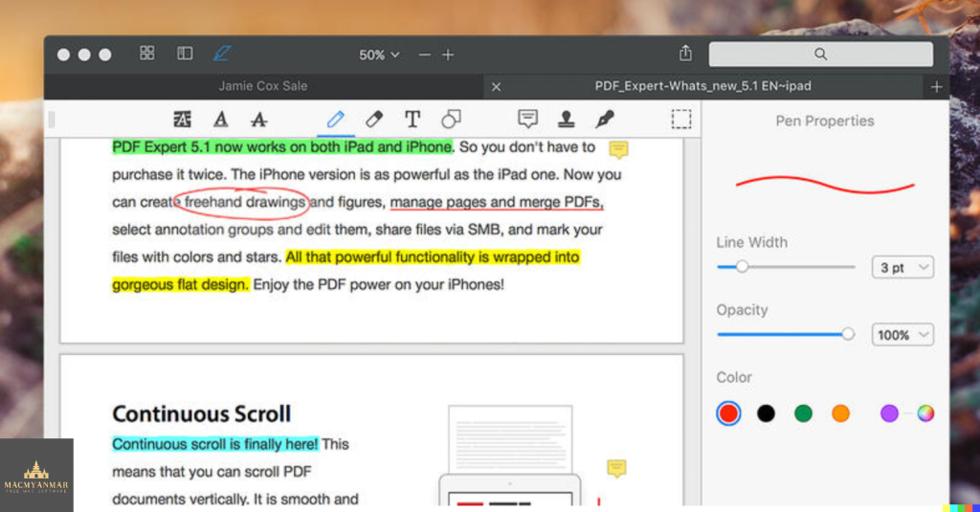Image resolution: width=980 pixels, height=512 pixels.
Task: Open the zoom level 50% dropdown
Action: tap(379, 55)
